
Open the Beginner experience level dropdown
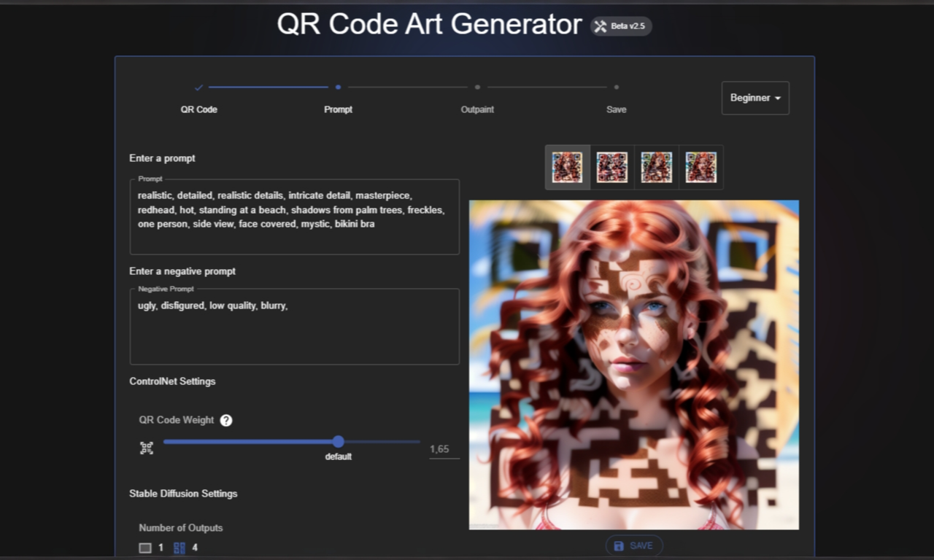[x=755, y=98]
